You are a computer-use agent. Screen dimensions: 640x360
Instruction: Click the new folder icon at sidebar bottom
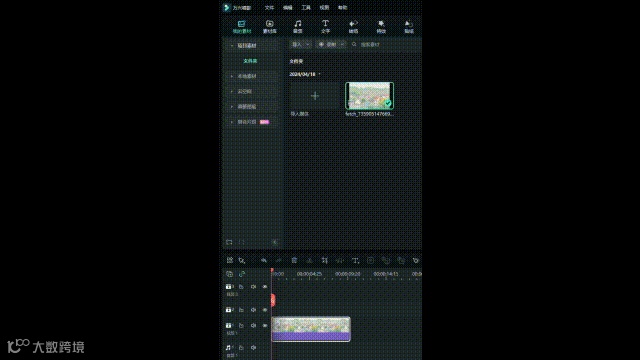click(229, 242)
